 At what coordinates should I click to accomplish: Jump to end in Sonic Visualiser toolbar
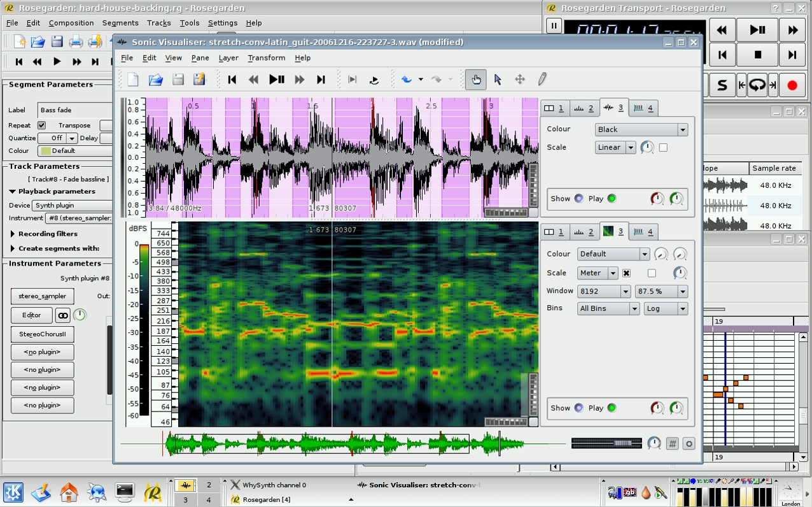[321, 80]
